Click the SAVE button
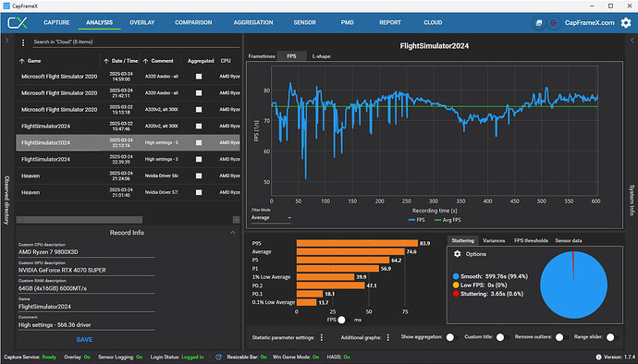This screenshot has height=364, width=638. pyautogui.click(x=84, y=340)
